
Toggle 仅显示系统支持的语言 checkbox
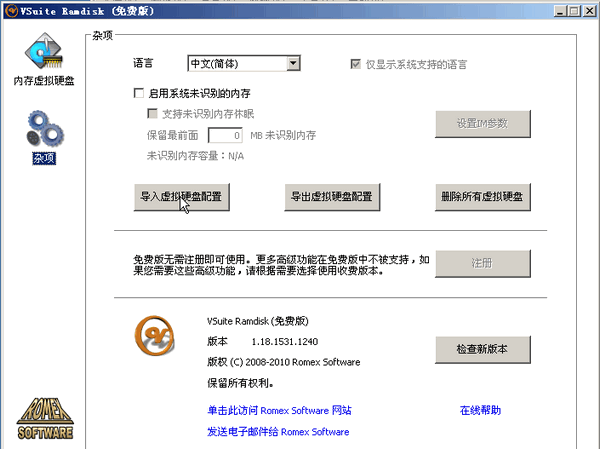point(355,64)
